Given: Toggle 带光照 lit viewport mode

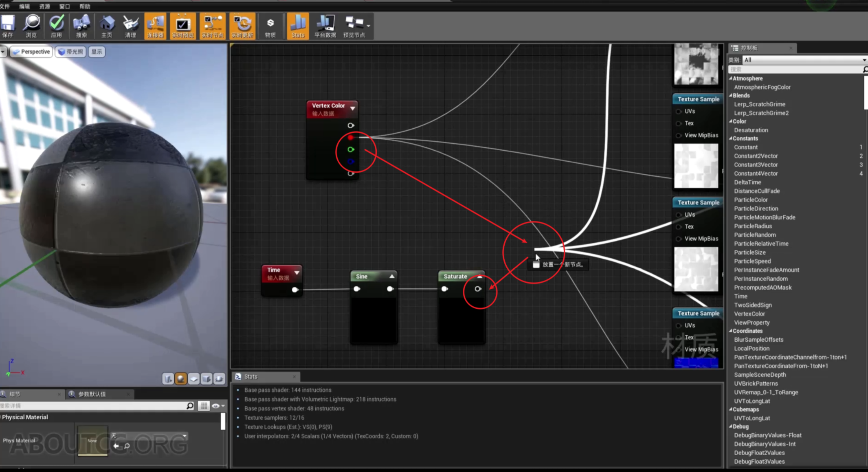Looking at the screenshot, I should [70, 51].
